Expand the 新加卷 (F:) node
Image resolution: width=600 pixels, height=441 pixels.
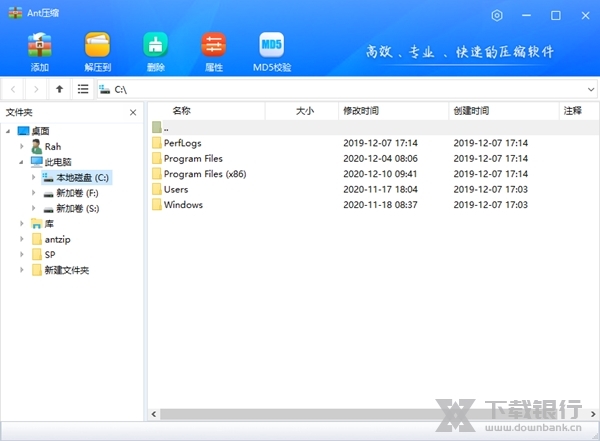point(33,193)
